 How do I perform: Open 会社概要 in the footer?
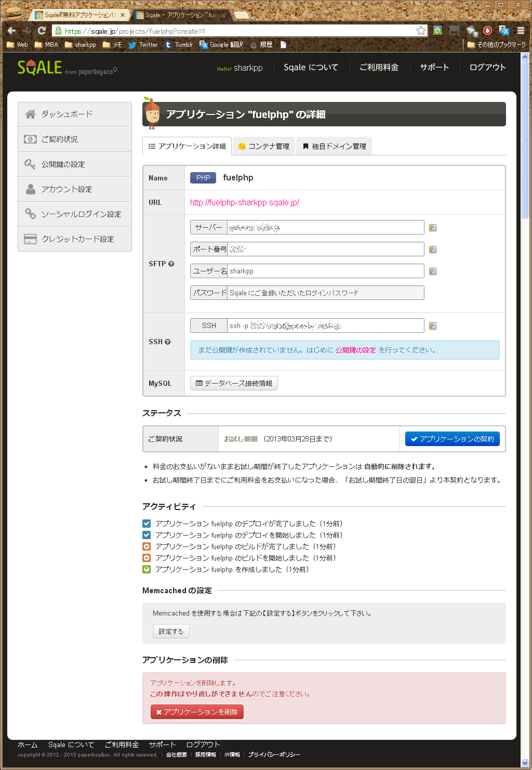point(176,754)
